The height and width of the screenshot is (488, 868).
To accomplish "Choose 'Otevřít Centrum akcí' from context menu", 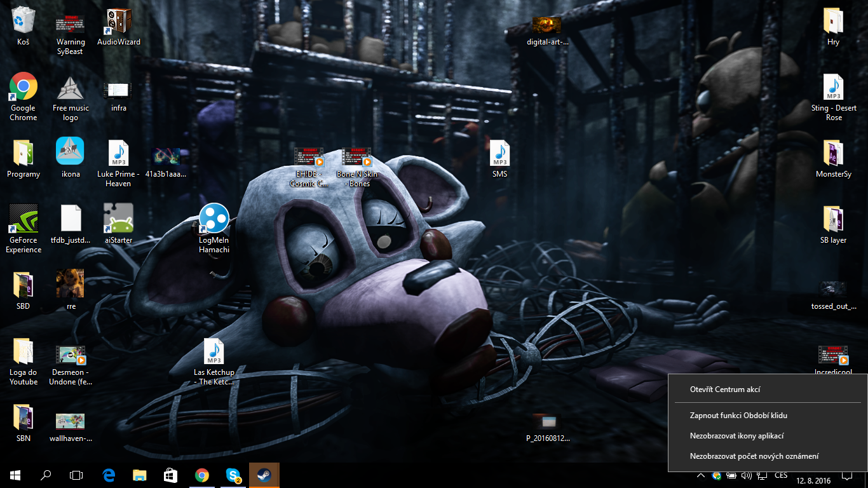I will click(725, 390).
